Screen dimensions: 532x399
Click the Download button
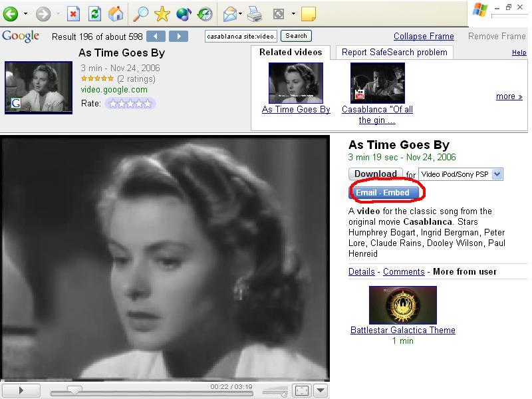click(x=376, y=174)
